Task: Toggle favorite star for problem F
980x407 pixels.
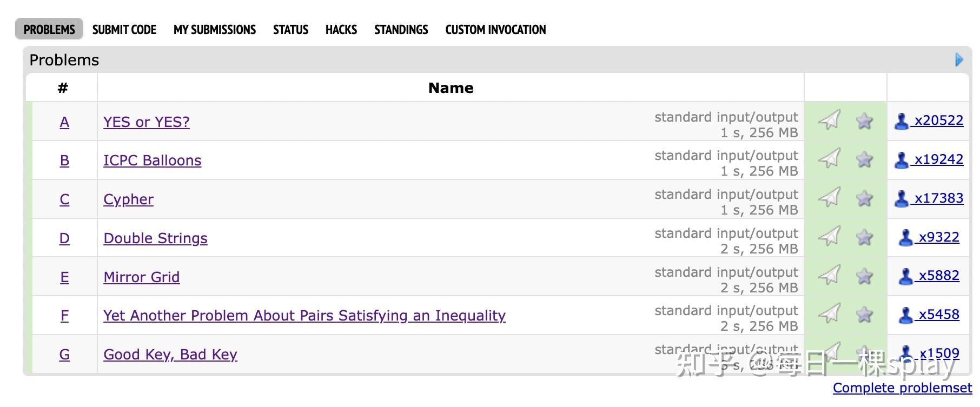Action: coord(864,315)
